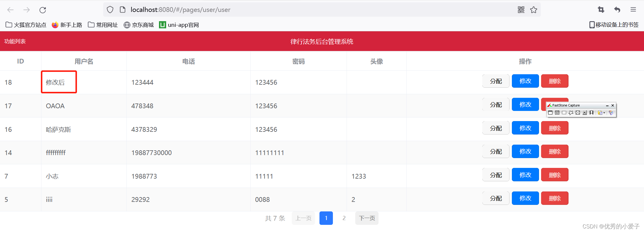Click 修改 button for user fffffffff
644x232 pixels.
(x=525, y=151)
